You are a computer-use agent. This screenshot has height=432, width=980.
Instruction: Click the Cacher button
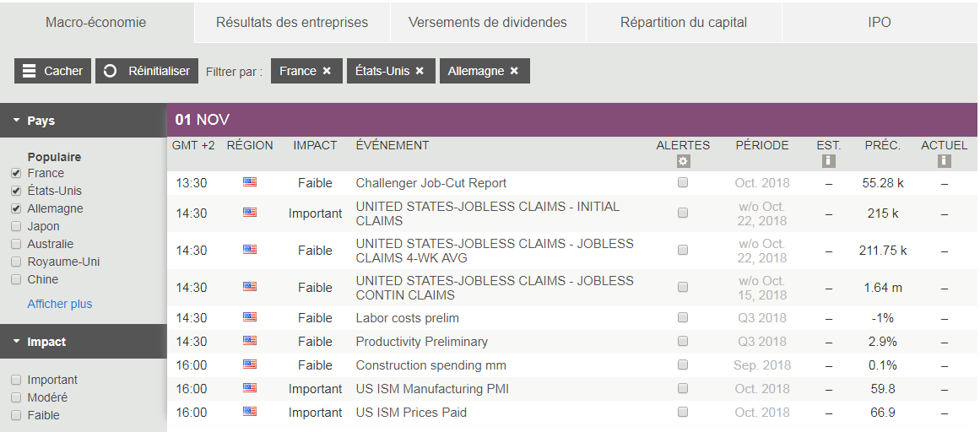53,71
